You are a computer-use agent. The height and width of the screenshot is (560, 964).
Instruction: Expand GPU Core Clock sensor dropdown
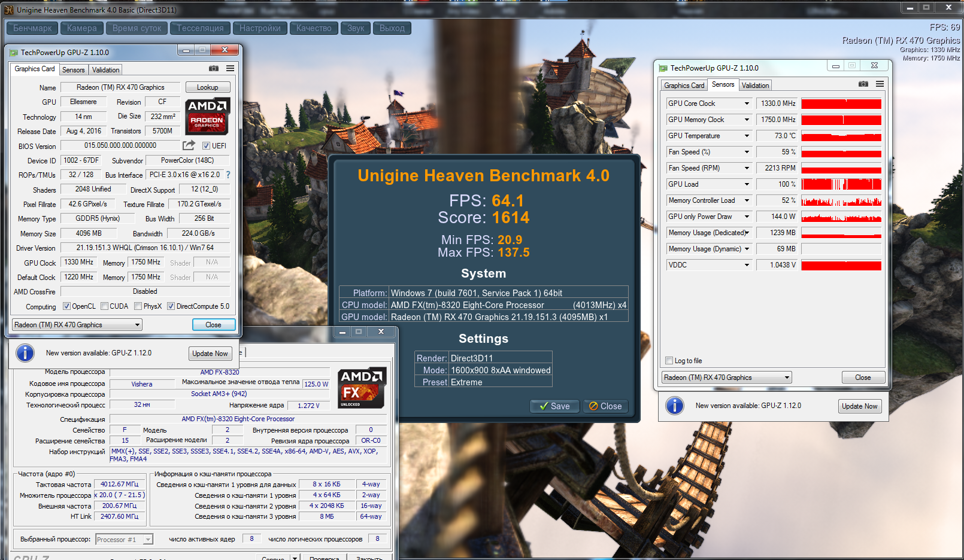click(747, 104)
